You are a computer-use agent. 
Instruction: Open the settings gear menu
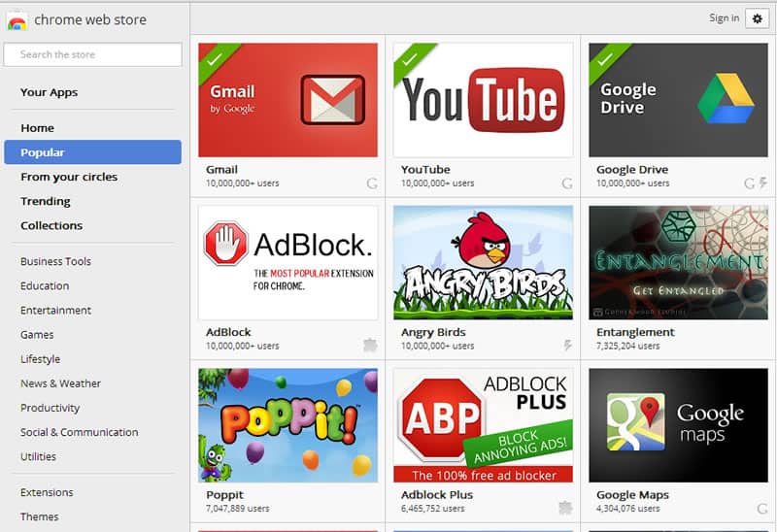pos(758,18)
